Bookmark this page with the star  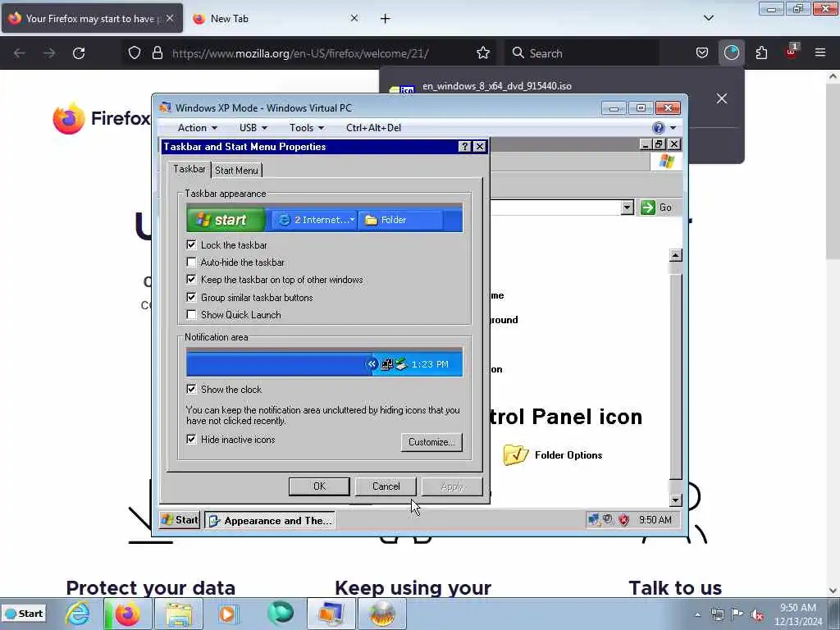[x=482, y=53]
